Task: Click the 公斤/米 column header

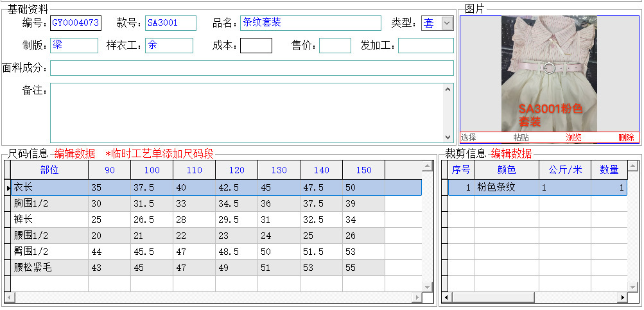Action: point(565,170)
